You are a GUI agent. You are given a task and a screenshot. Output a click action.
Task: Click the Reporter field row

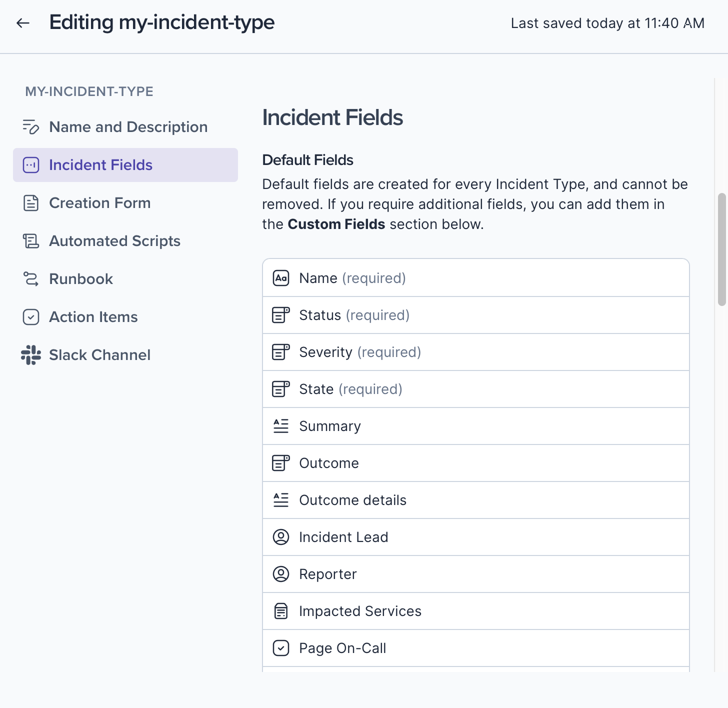click(475, 574)
